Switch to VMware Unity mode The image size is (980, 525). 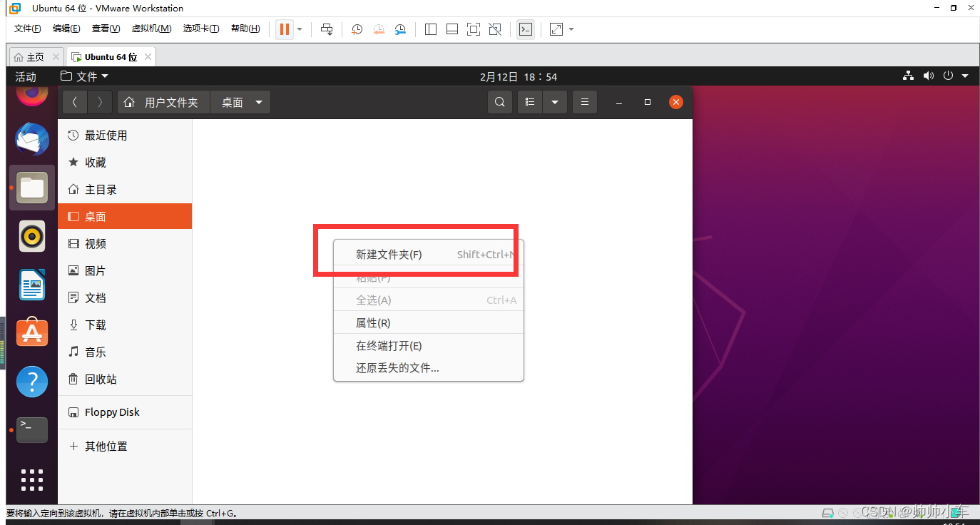click(495, 29)
